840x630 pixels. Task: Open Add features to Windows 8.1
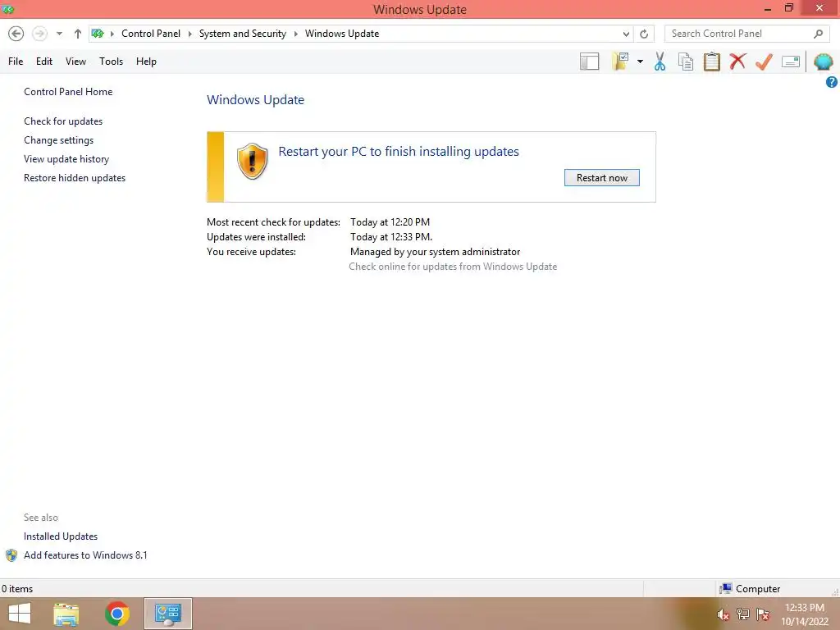85,555
